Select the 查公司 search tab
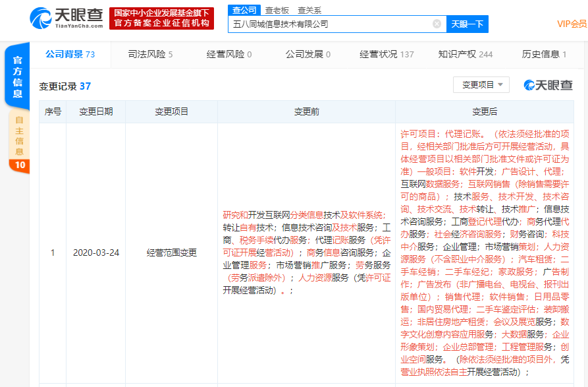588x387 pixels. click(244, 11)
